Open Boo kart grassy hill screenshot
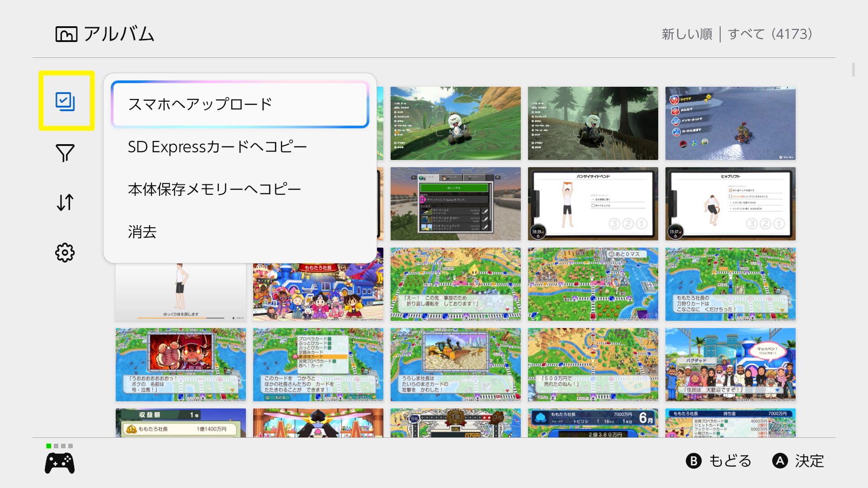868x488 pixels. tap(456, 123)
